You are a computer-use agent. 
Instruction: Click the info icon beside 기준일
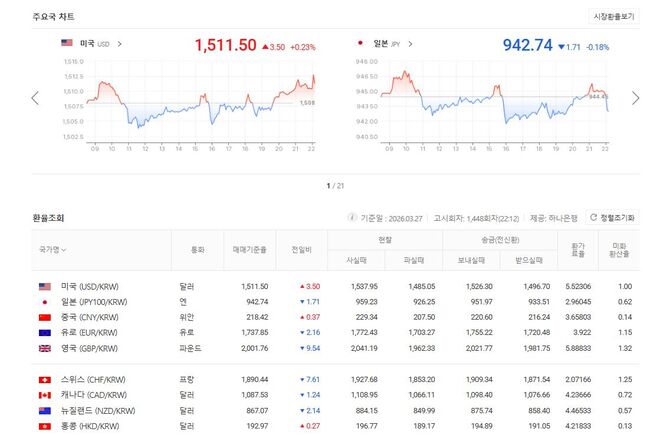350,216
